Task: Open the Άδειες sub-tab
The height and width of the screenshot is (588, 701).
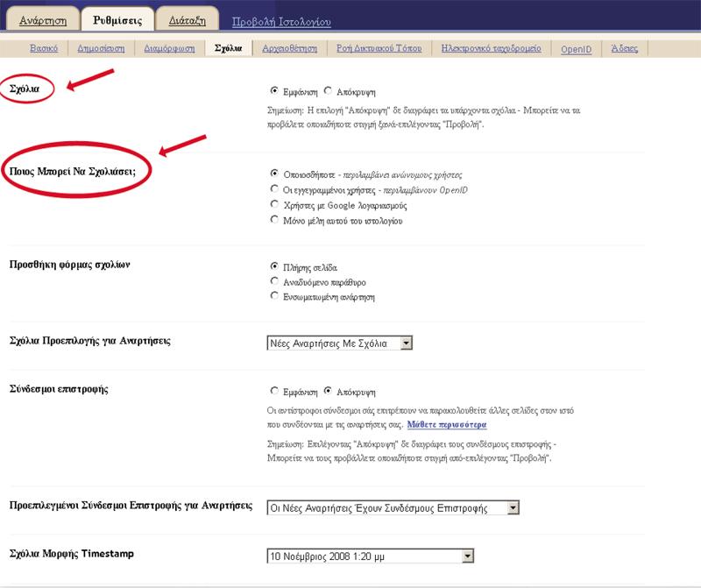Action: pos(625,48)
